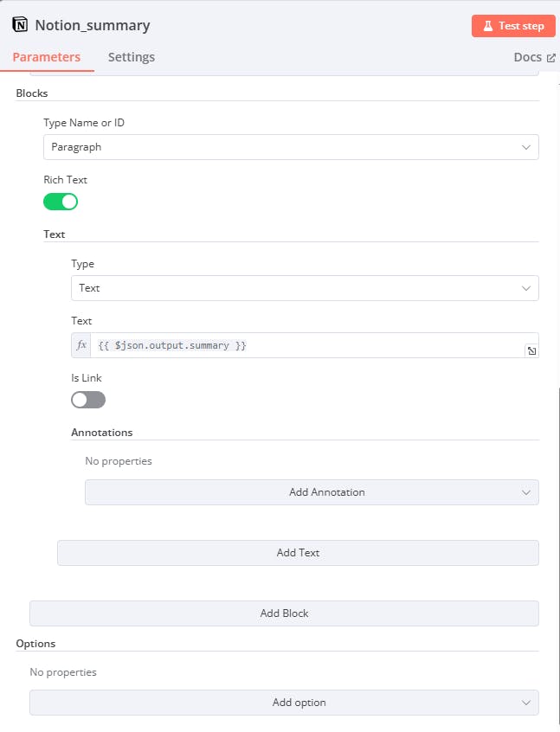Enable the Is Link toggle
This screenshot has width=560, height=732.
tap(88, 400)
